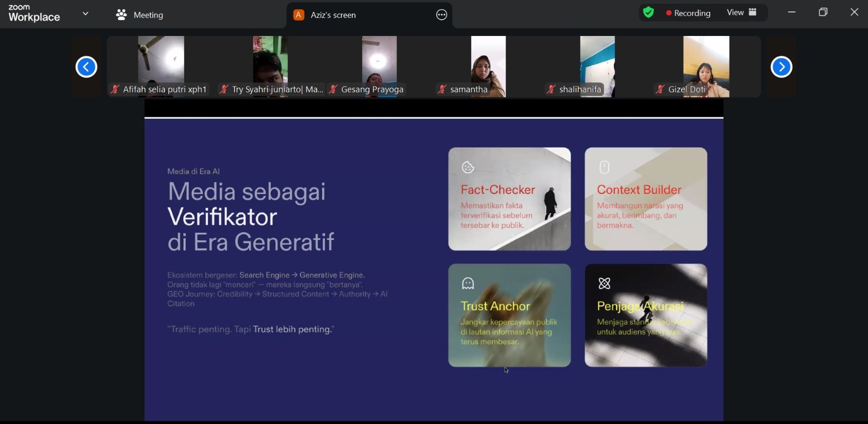Click people icon in Meeting tab
This screenshot has width=868, height=424.
tap(121, 15)
